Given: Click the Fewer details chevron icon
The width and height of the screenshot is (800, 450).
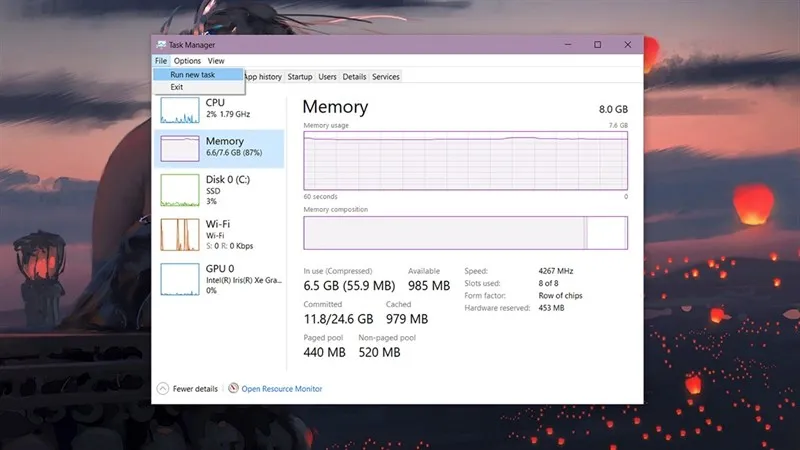Looking at the screenshot, I should (163, 389).
